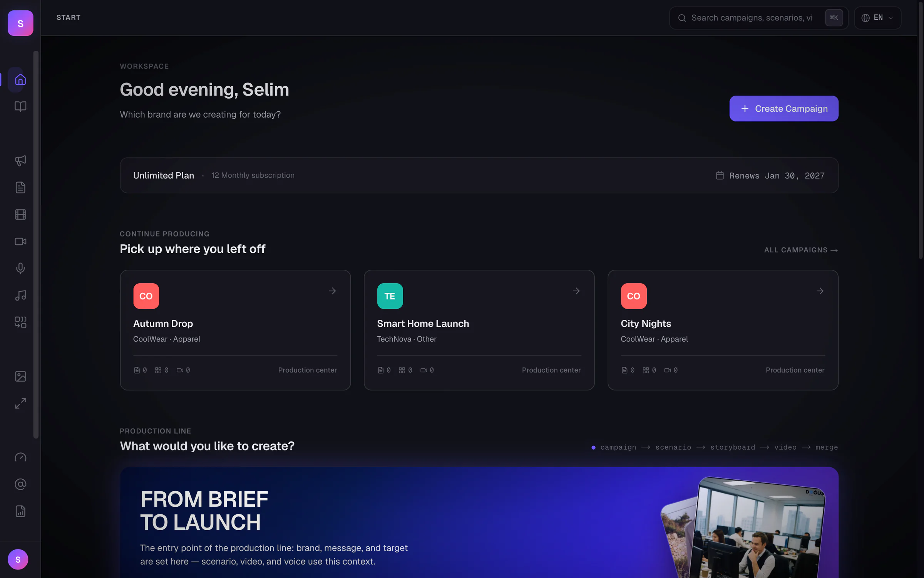Open the City Nights campaign title

coord(646,324)
